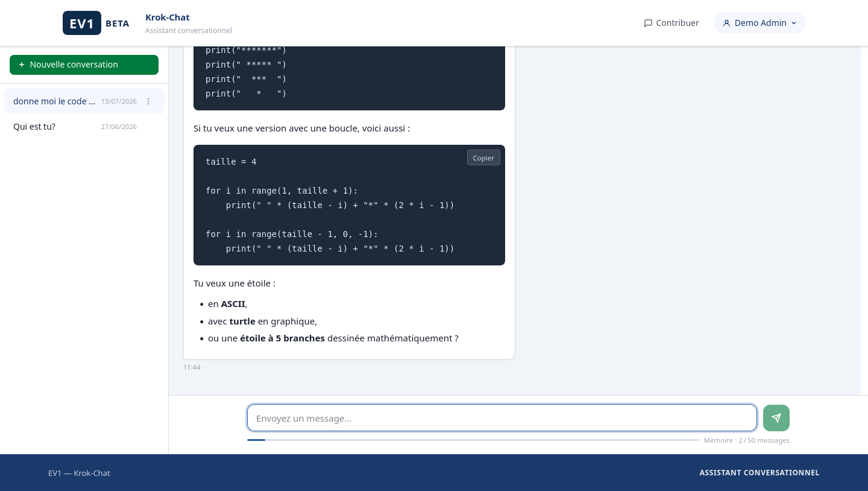This screenshot has height=491, width=868.
Task: Click the Krok-Chat title in header
Action: click(x=168, y=17)
